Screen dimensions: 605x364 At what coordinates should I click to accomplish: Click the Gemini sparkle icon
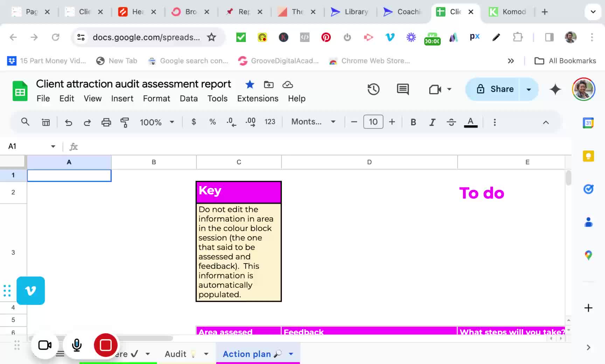pyautogui.click(x=555, y=89)
